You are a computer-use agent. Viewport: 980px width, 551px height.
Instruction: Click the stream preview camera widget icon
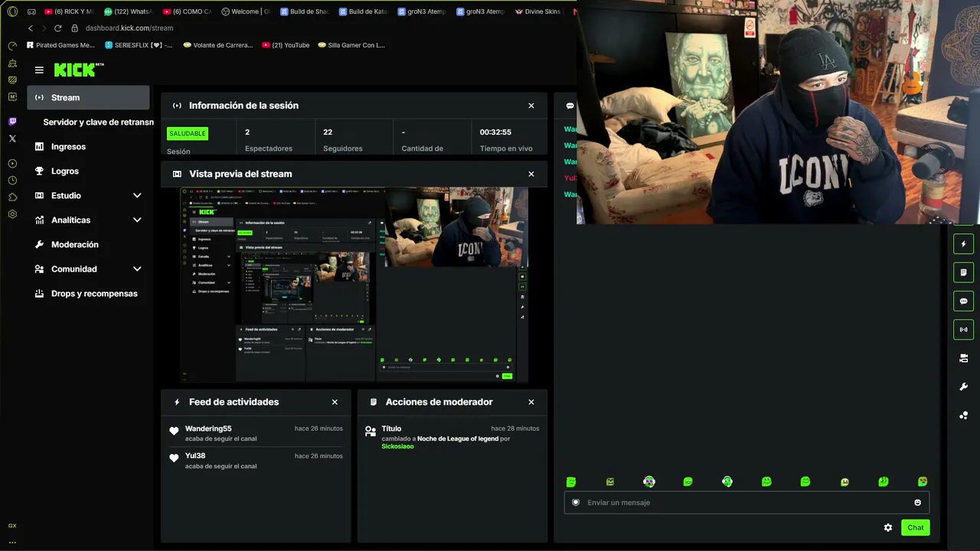(964, 358)
